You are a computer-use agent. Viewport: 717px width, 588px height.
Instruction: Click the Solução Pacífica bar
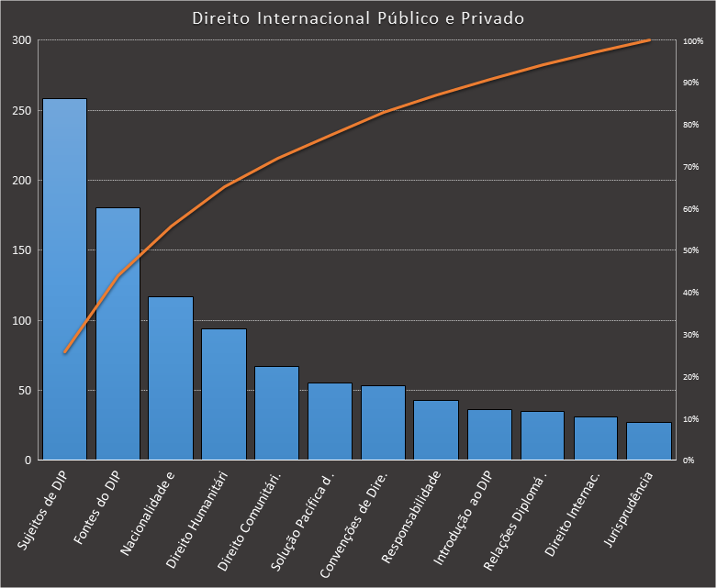[x=330, y=421]
